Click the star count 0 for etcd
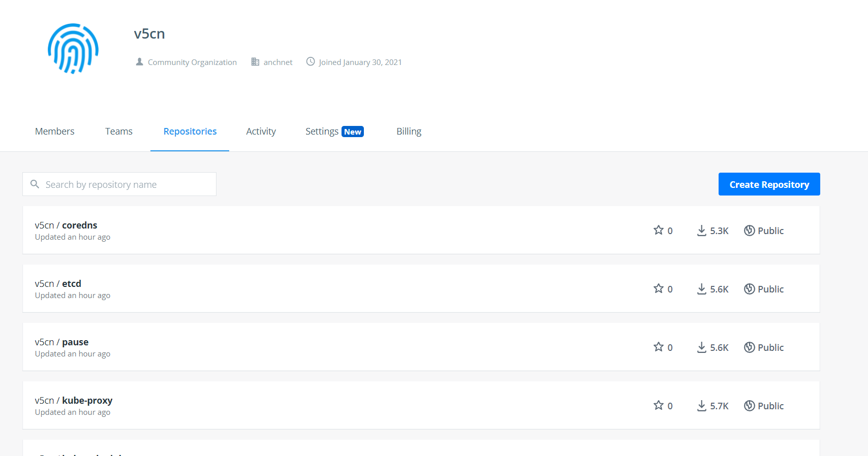 click(670, 289)
